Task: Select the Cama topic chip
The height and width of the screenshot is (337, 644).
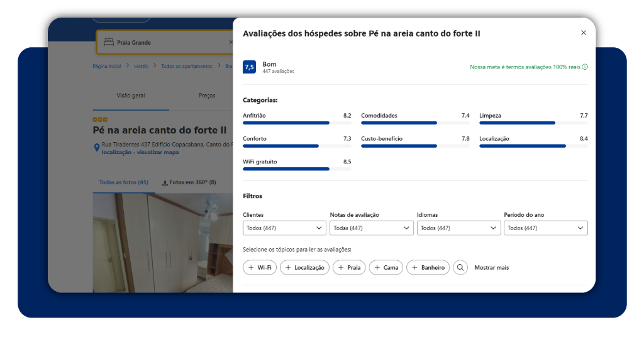Action: [386, 268]
